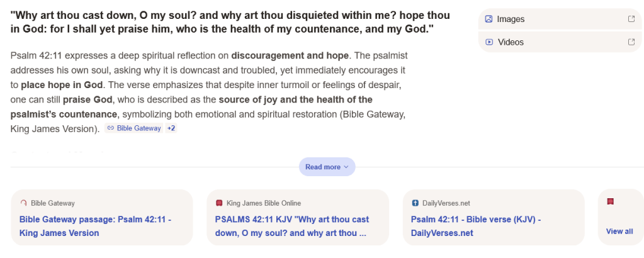
Task: Switch to the Images results
Action: coord(511,19)
